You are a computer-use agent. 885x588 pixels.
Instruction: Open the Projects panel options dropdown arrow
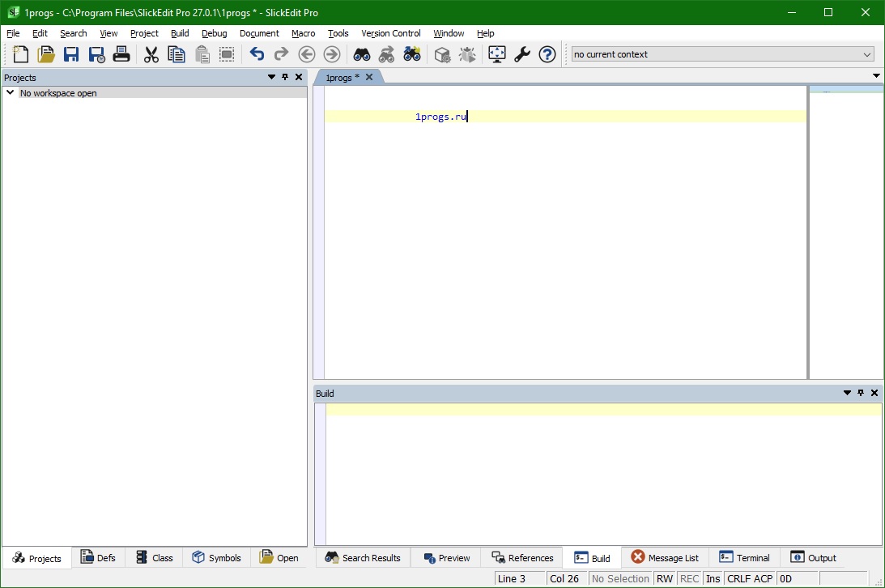tap(271, 77)
